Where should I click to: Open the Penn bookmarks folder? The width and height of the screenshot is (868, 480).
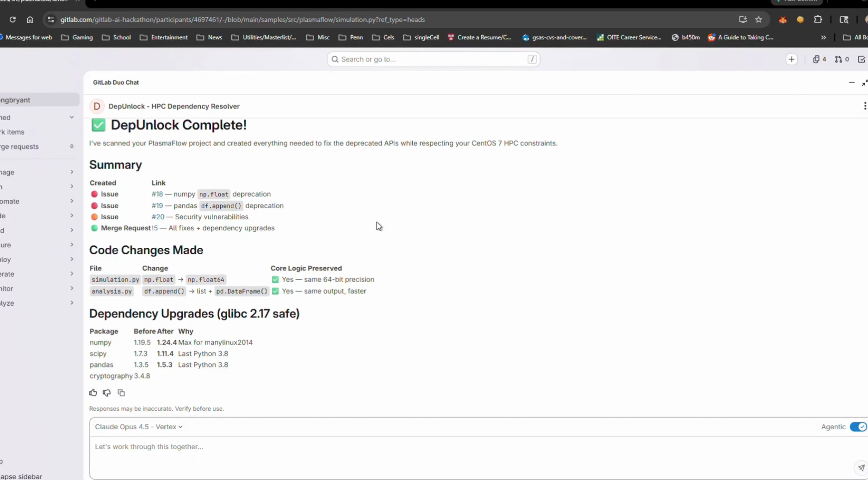[x=351, y=37]
